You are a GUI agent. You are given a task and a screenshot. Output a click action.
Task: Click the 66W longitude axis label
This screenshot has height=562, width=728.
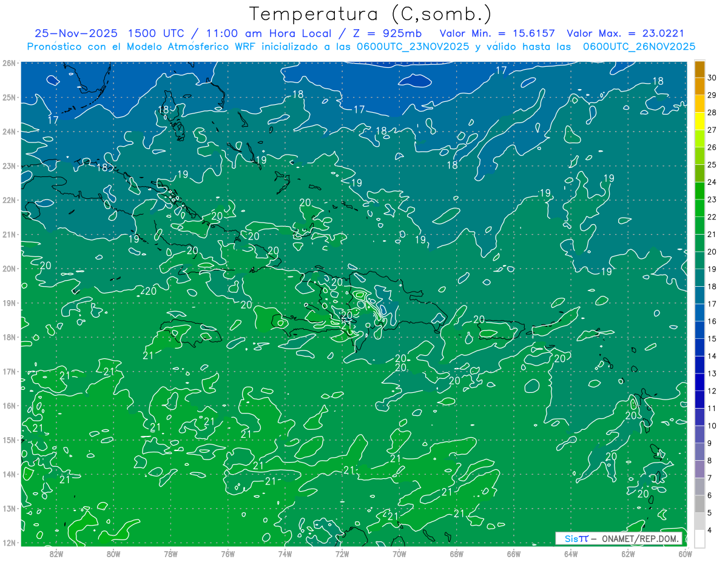click(x=514, y=554)
